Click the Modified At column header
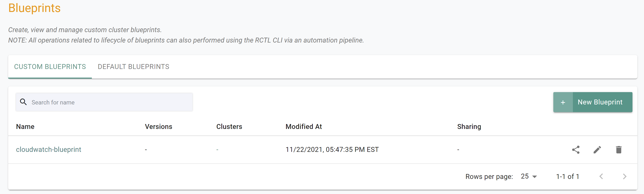Image resolution: width=644 pixels, height=194 pixels. click(x=303, y=127)
